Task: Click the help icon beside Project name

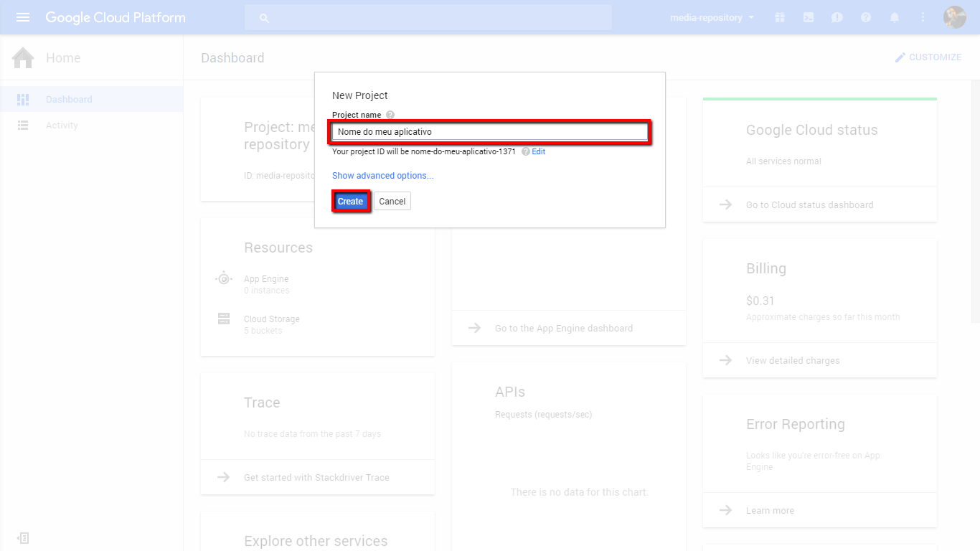Action: tap(390, 115)
